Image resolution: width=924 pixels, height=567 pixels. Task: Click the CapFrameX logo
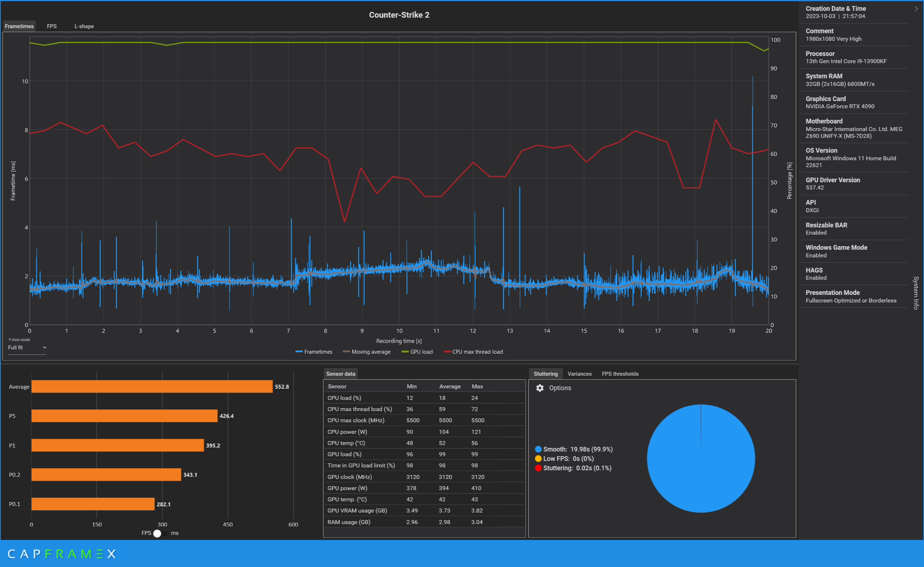[62, 554]
